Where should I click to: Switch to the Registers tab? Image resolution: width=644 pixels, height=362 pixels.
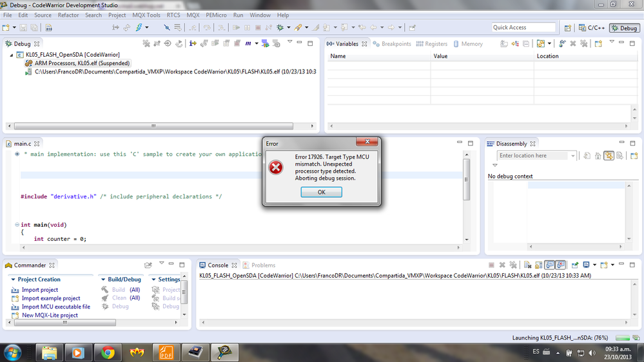pyautogui.click(x=432, y=44)
